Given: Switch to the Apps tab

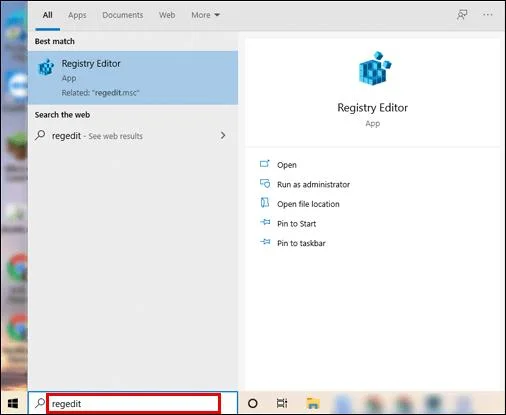Looking at the screenshot, I should [77, 15].
